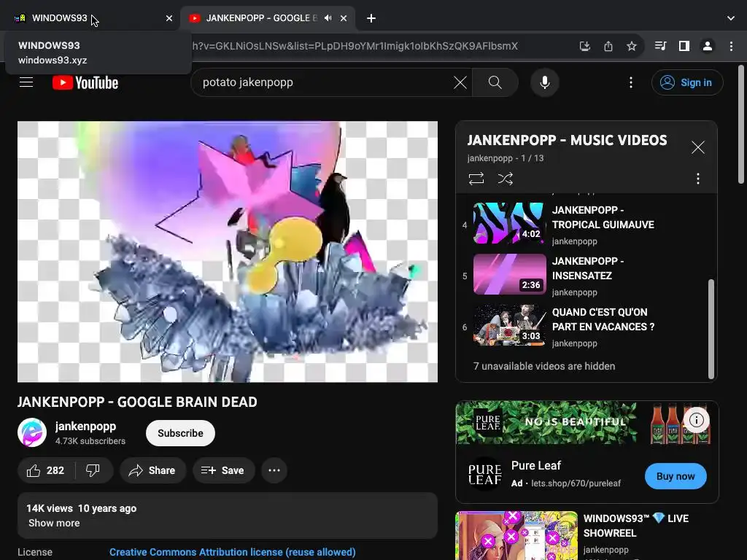Open JANKENPOPP - MUSIC VIDEOS playlist title
The width and height of the screenshot is (747, 560).
pos(567,140)
